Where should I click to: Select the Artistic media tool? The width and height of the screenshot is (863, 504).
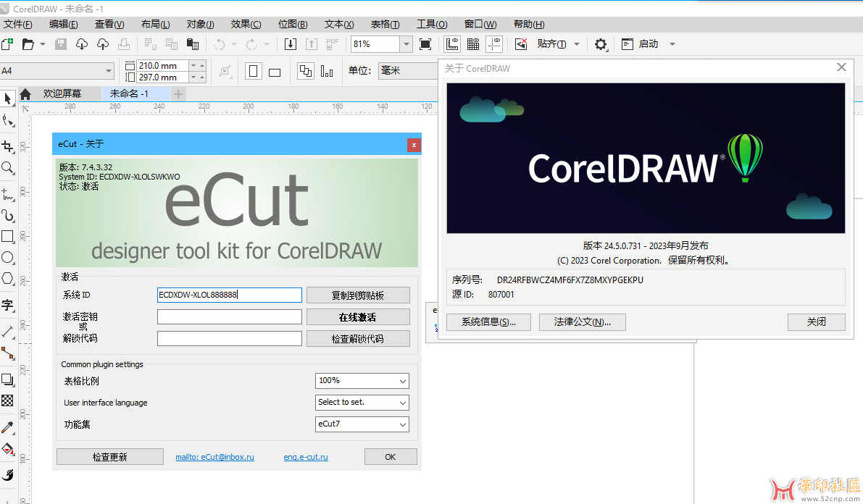(8, 215)
